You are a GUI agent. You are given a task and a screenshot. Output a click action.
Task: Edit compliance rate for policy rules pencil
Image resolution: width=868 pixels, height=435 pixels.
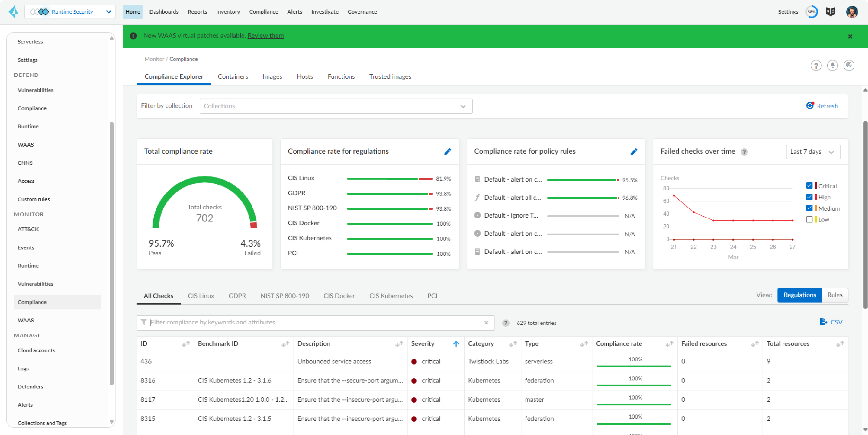(x=634, y=152)
